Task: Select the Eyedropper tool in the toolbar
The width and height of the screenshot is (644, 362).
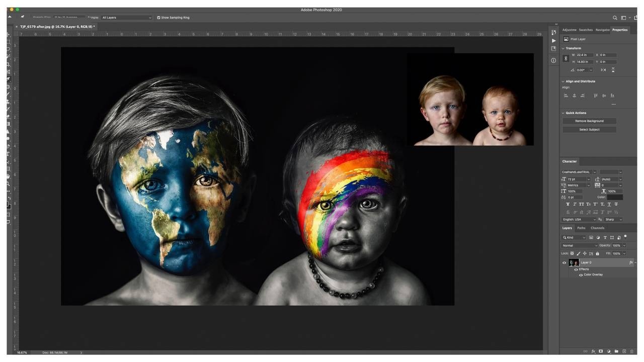Action: pos(9,79)
